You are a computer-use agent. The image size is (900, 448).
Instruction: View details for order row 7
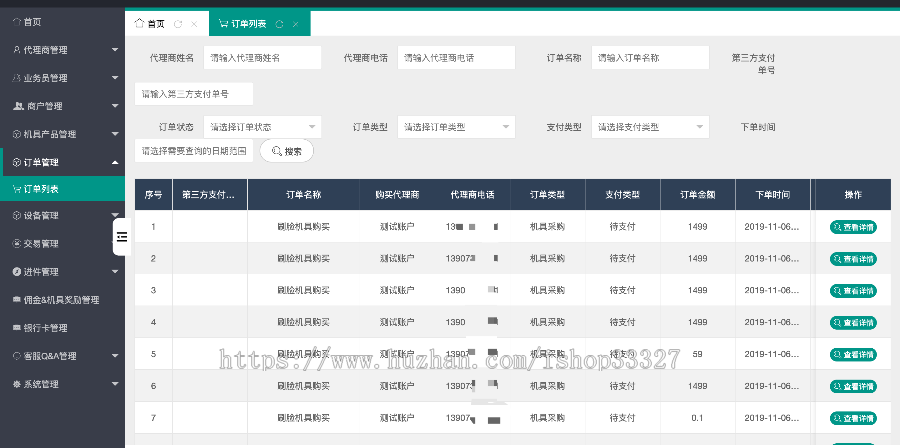pos(853,418)
